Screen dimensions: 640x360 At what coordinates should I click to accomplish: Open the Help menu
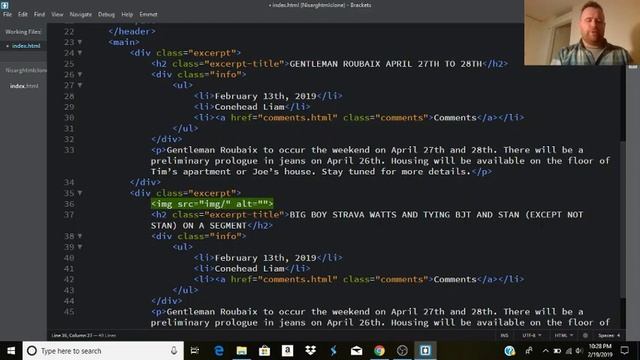pyautogui.click(x=127, y=14)
